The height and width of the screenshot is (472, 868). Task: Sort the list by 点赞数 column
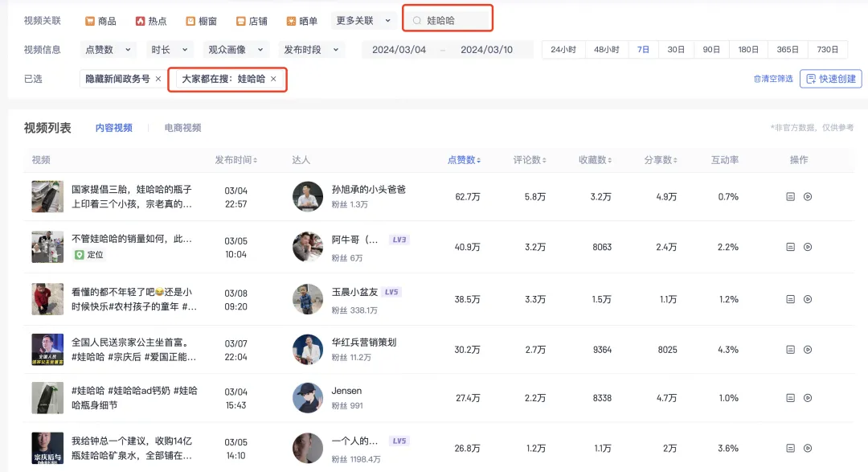click(x=464, y=160)
